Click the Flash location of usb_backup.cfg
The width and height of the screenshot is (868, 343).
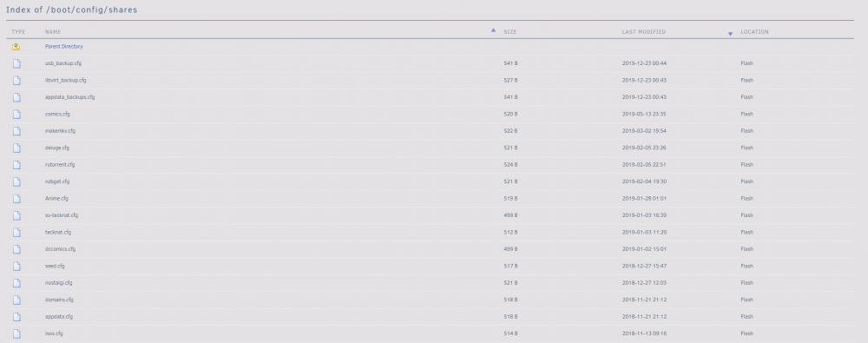pyautogui.click(x=746, y=63)
